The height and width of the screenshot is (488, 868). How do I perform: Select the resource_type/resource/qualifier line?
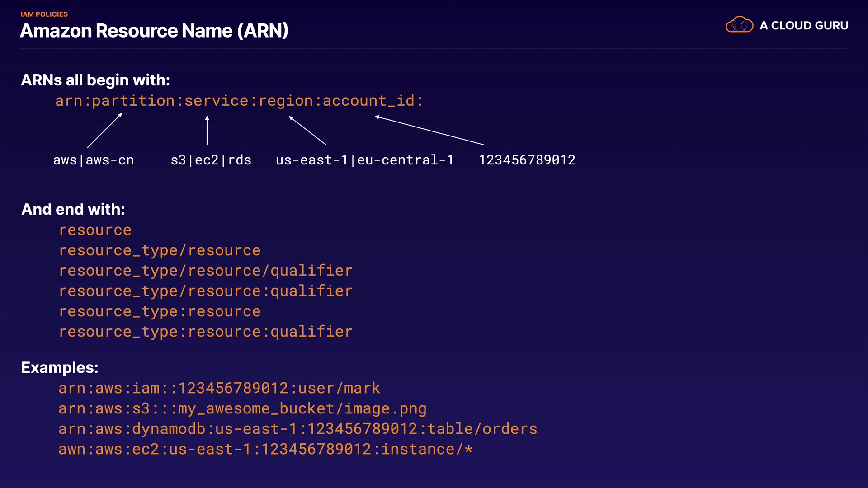(x=206, y=271)
